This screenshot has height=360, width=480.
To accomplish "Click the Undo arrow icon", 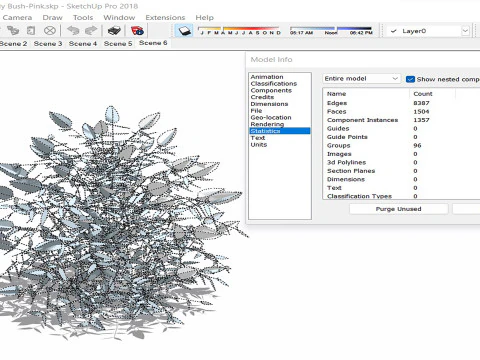I will [73, 31].
